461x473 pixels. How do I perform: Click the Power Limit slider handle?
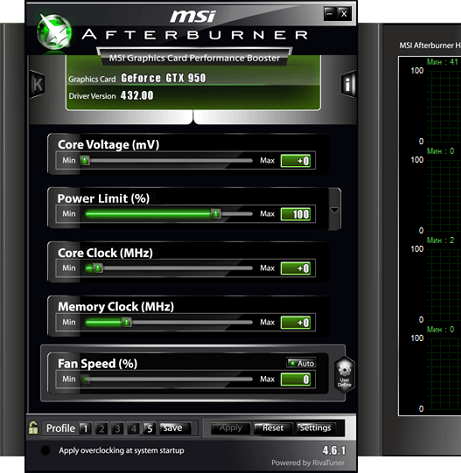click(216, 214)
